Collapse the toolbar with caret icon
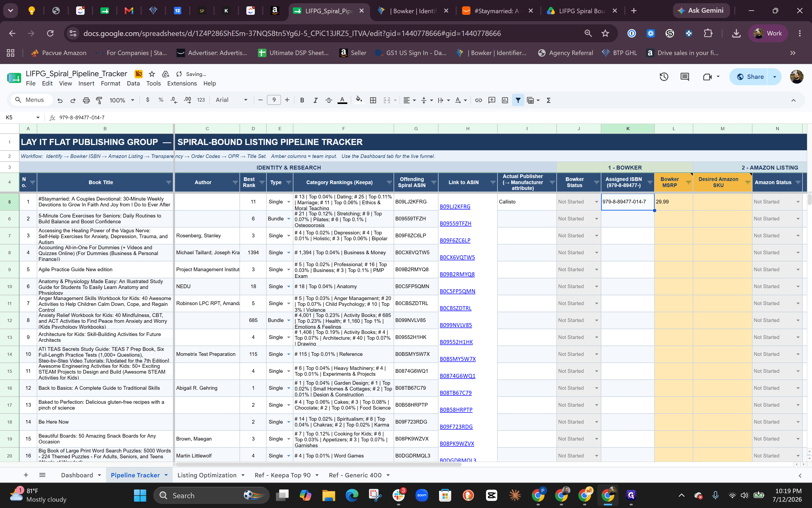Image resolution: width=812 pixels, height=508 pixels. coord(793,100)
